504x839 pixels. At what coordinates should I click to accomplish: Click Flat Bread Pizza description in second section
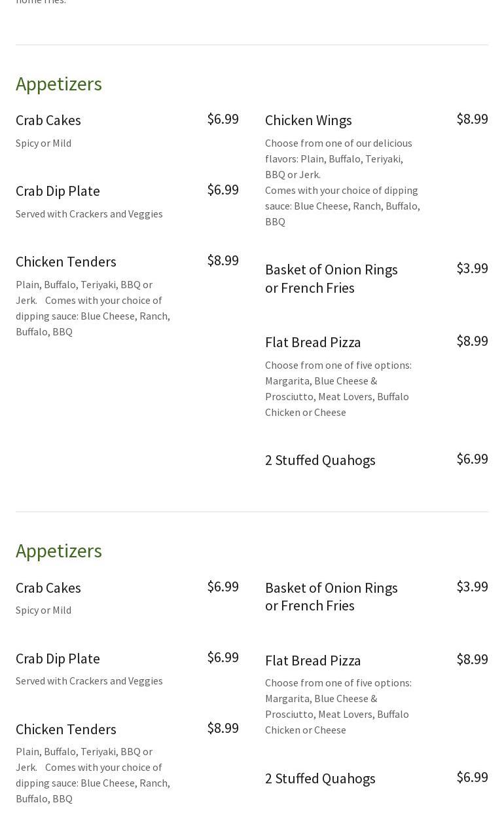click(x=338, y=706)
